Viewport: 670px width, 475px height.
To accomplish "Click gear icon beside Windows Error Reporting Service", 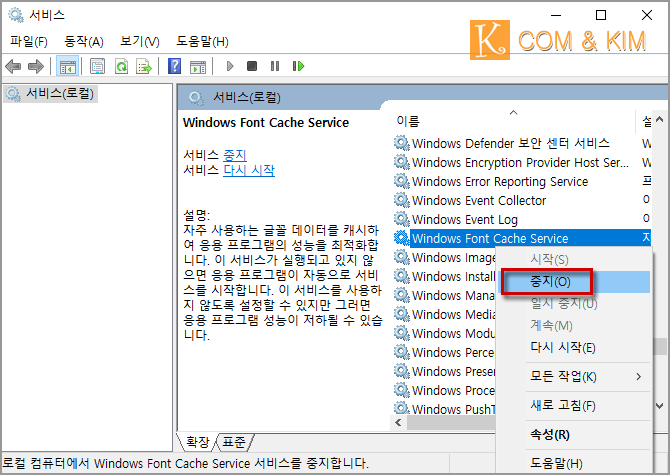I will tap(401, 181).
